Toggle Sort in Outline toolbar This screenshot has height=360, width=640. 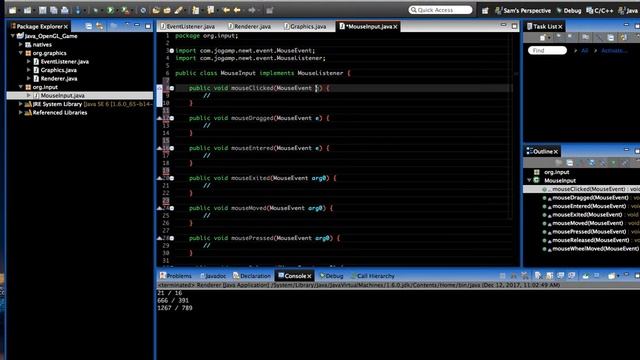point(581,163)
